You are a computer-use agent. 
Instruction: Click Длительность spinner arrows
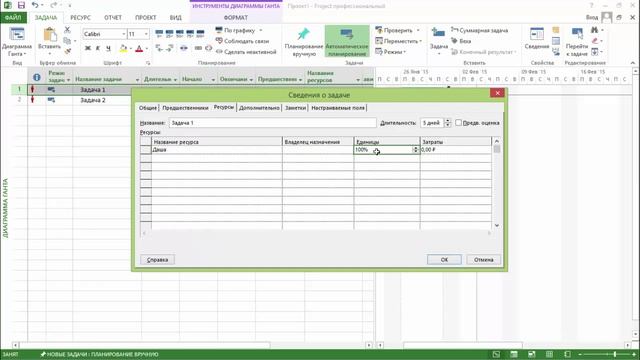(x=448, y=122)
